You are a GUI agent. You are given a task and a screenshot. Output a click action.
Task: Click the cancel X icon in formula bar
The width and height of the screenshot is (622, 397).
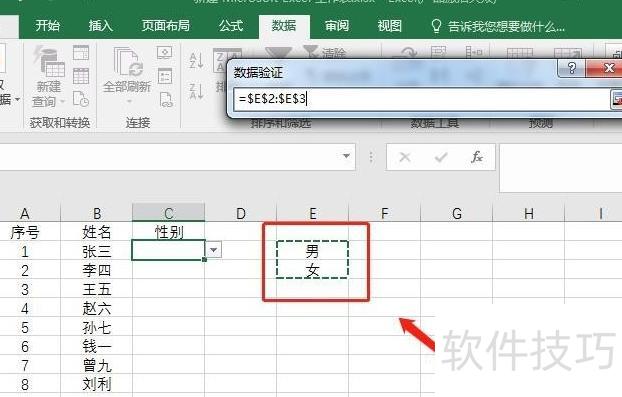point(405,157)
